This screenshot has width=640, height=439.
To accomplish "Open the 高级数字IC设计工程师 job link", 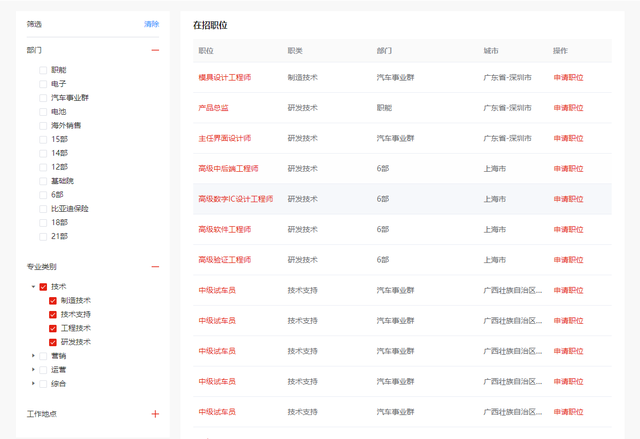I will point(235,199).
